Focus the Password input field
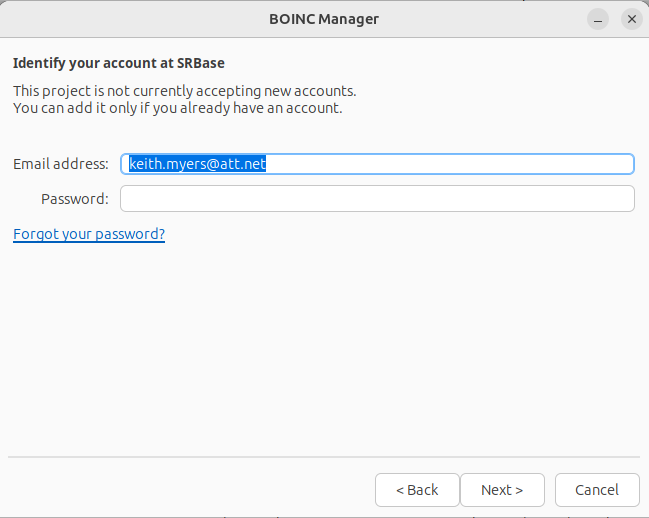The height and width of the screenshot is (518, 649). [x=377, y=199]
